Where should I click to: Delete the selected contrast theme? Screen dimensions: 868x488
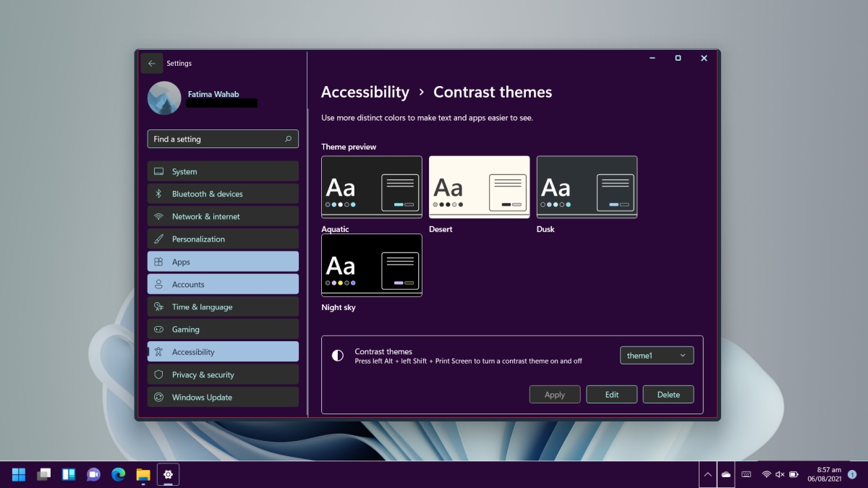point(668,394)
